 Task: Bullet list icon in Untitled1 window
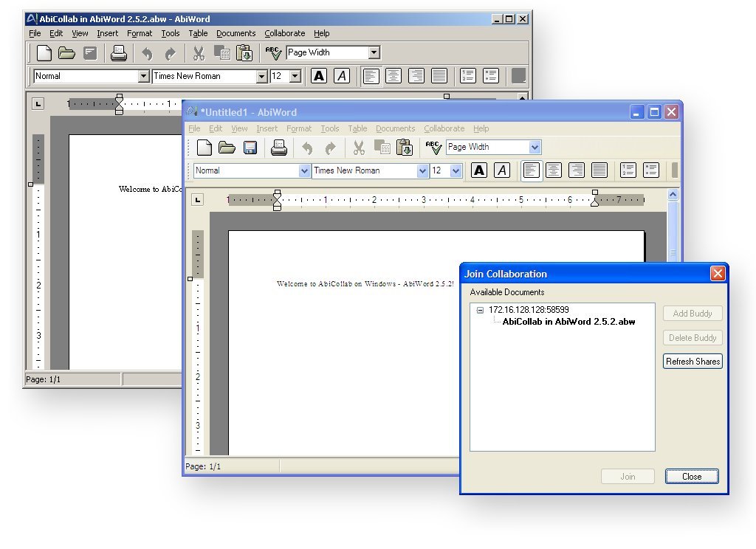click(x=651, y=170)
